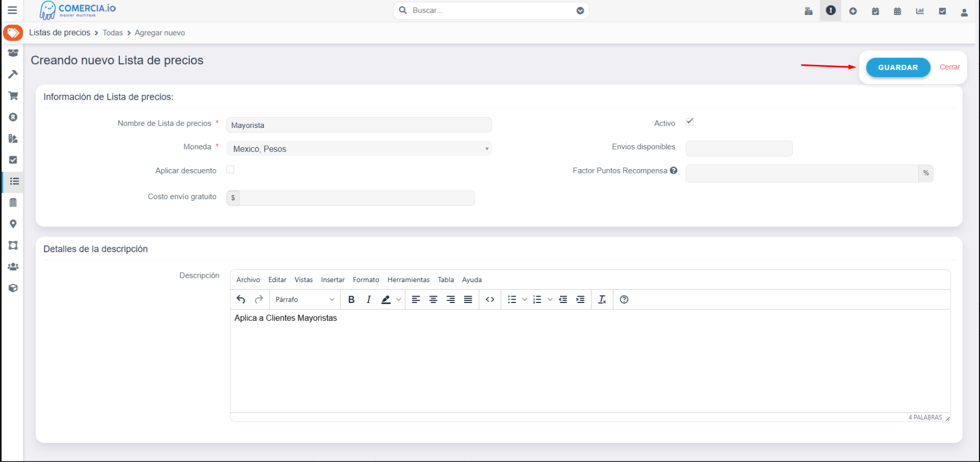Viewport: 980px width, 462px height.
Task: Click the Comercia.io logo
Action: pyautogui.click(x=78, y=10)
